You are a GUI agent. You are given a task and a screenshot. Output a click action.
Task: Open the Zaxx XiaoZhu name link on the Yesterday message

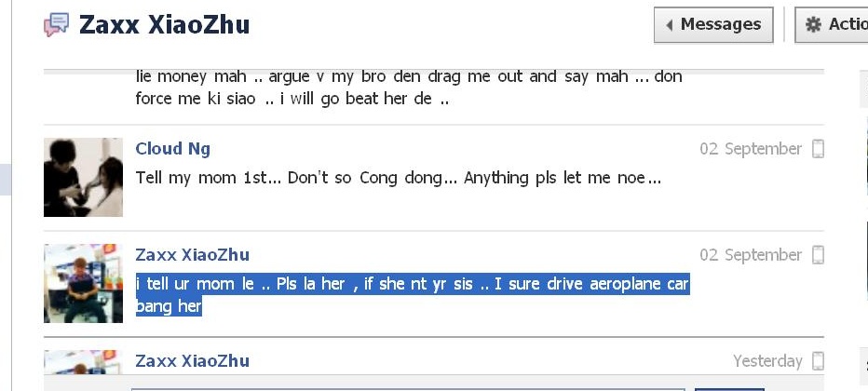pyautogui.click(x=192, y=361)
